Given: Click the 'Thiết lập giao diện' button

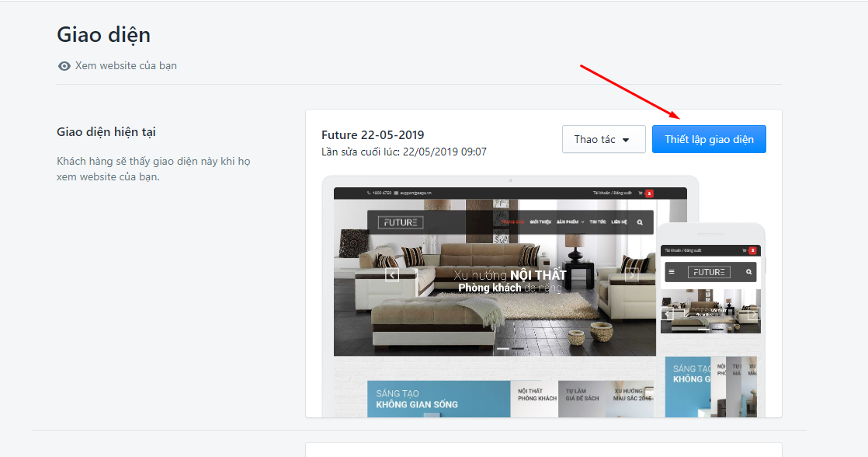Looking at the screenshot, I should [x=709, y=139].
